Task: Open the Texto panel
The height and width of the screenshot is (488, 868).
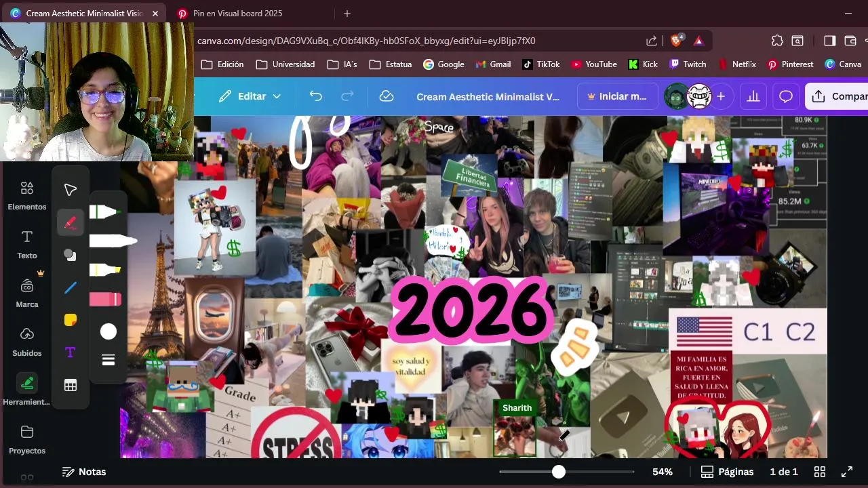Action: [27, 244]
